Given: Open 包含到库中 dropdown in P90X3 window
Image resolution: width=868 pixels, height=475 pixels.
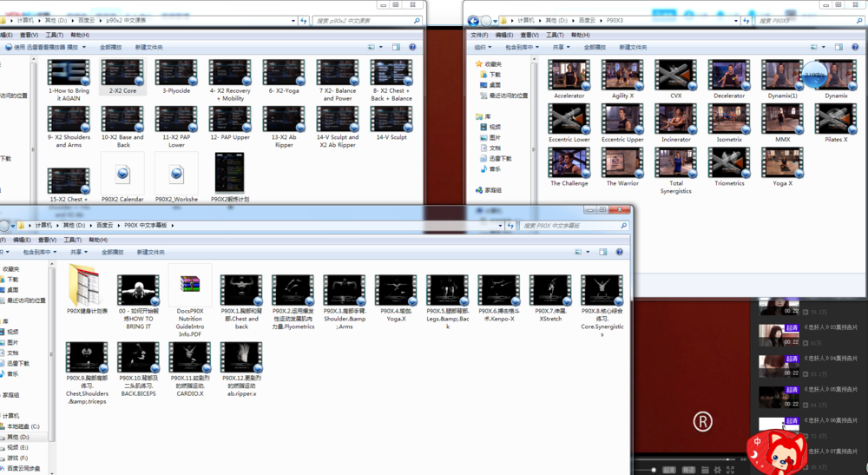Looking at the screenshot, I should coord(522,47).
